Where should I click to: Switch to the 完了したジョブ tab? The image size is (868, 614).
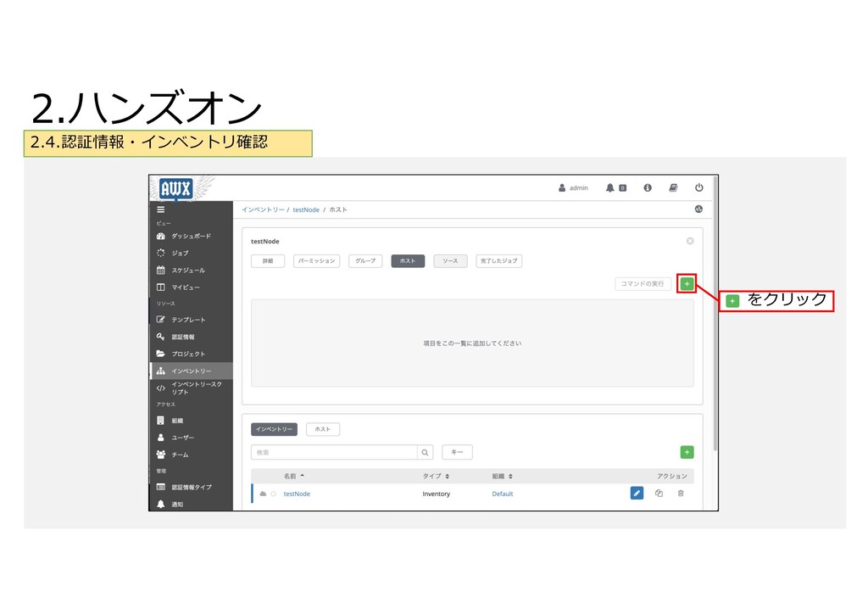(498, 260)
